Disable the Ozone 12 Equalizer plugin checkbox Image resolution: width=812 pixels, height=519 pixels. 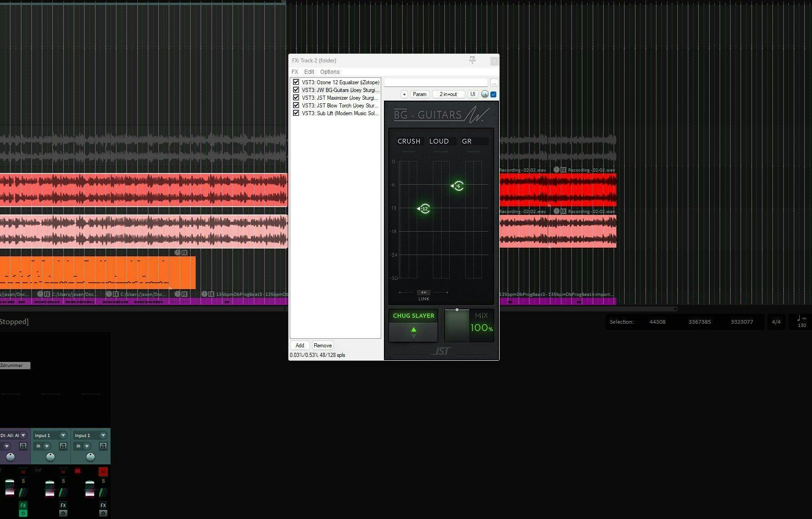tap(296, 82)
